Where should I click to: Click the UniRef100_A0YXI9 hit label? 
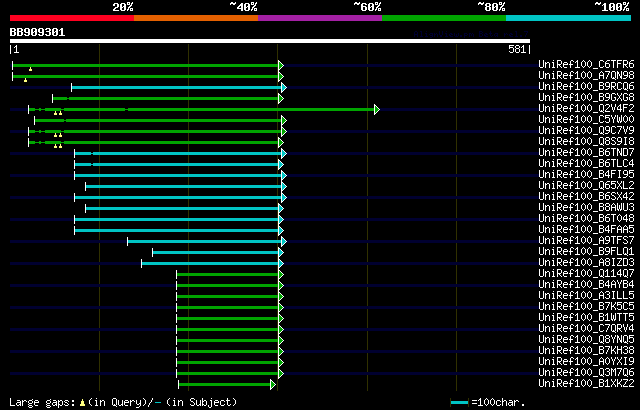587,362
